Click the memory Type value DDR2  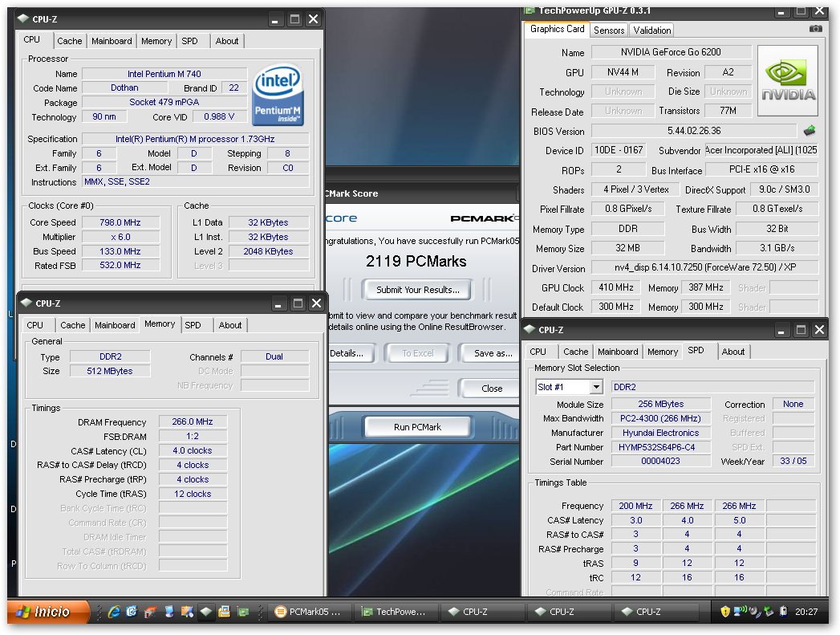pyautogui.click(x=111, y=356)
